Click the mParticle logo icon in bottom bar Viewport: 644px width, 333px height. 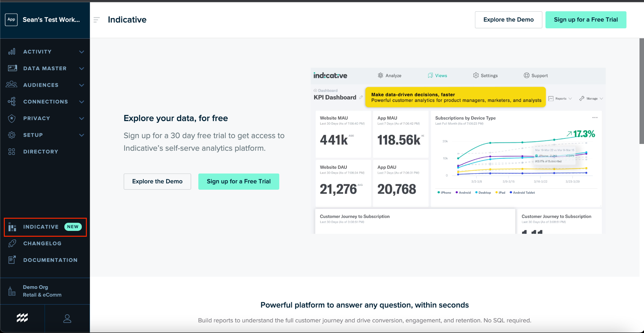click(22, 318)
